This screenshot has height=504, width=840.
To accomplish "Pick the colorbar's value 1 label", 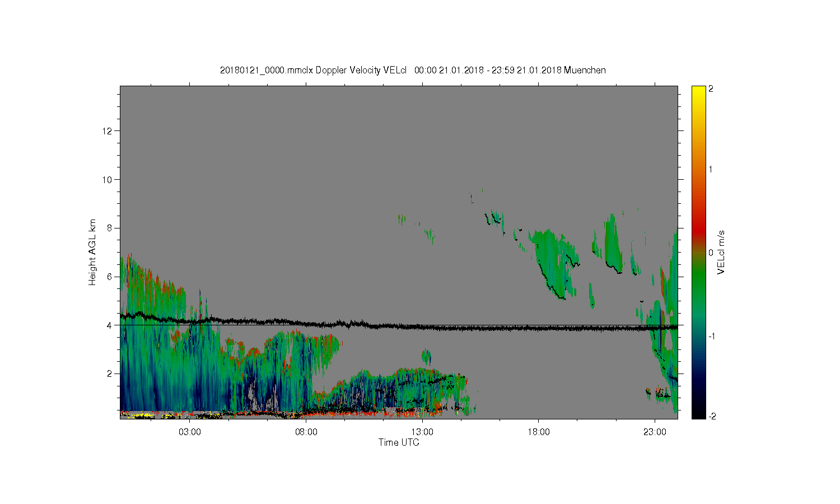I will click(711, 169).
